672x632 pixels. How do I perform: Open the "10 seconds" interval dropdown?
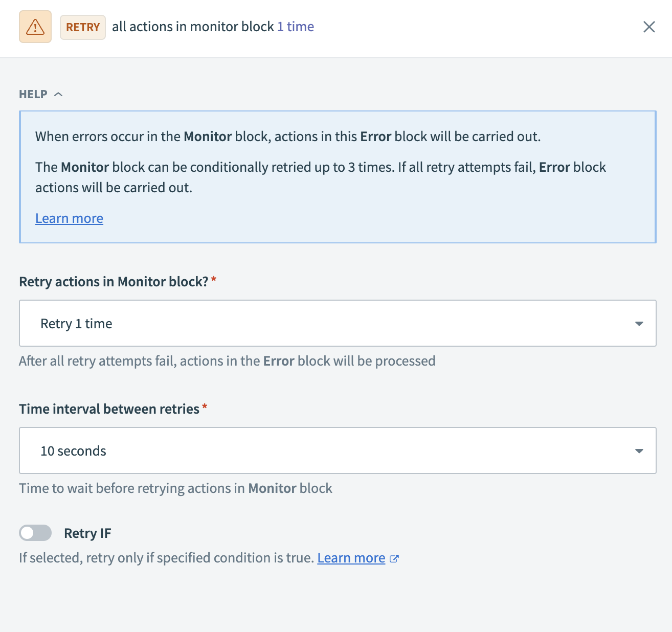click(327, 450)
